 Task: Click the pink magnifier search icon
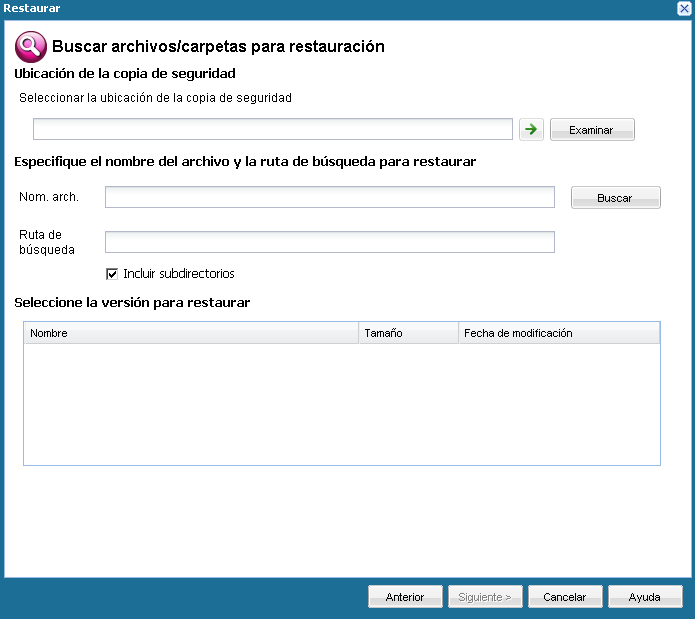coord(29,46)
